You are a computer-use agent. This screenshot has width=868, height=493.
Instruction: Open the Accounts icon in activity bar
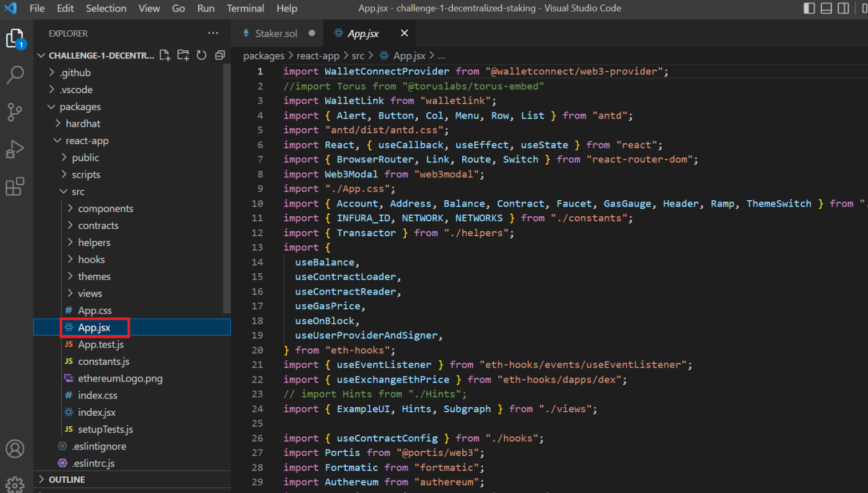(15, 449)
